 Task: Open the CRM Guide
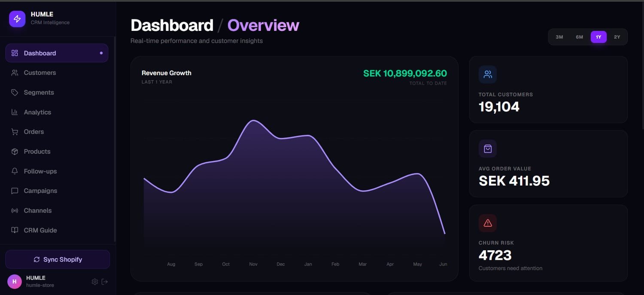click(x=57, y=230)
